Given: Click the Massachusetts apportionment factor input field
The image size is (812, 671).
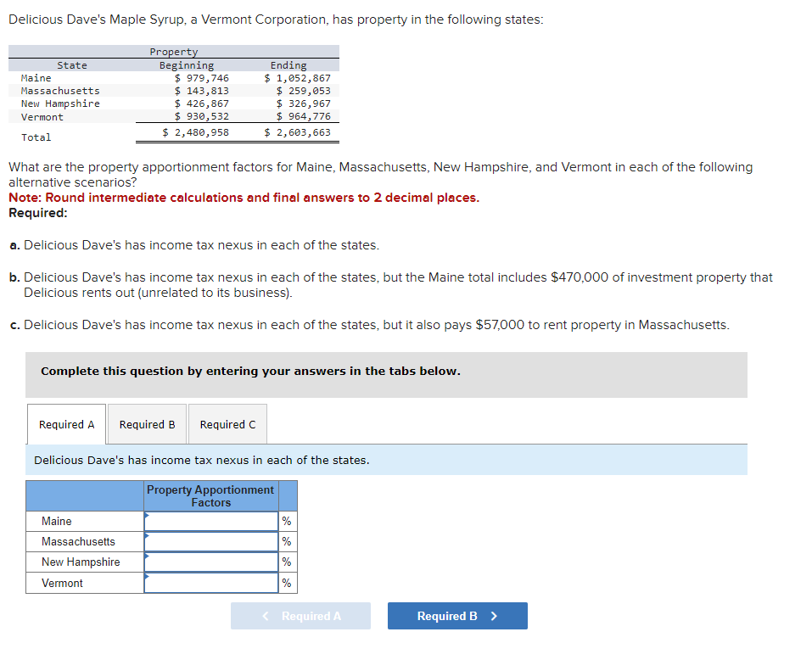Looking at the screenshot, I should [211, 541].
